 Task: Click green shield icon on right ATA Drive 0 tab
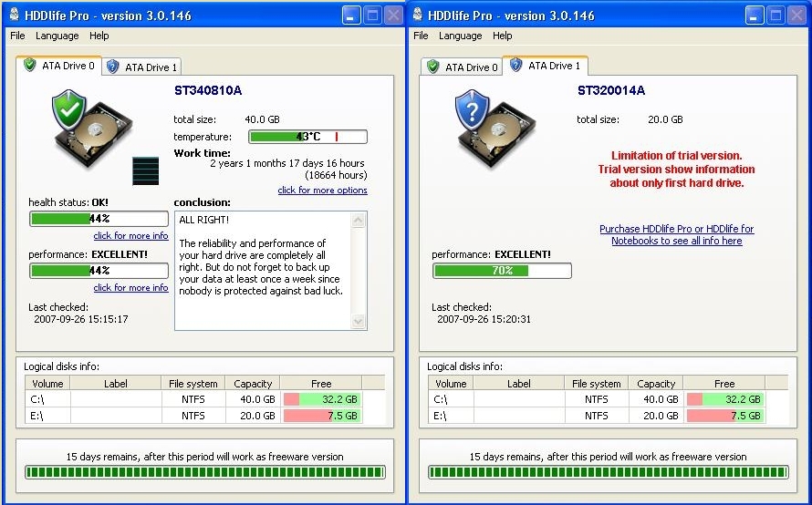click(433, 67)
